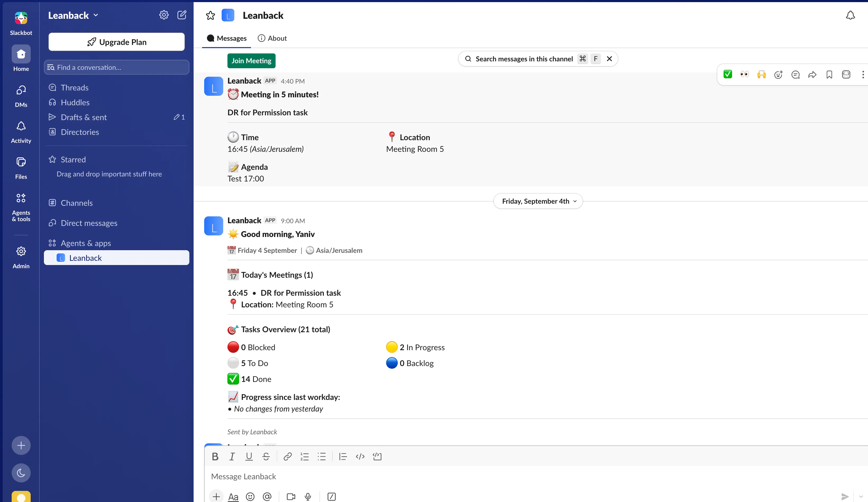This screenshot has height=502, width=868.
Task: Save the message for later with bookmark
Action: (x=829, y=74)
